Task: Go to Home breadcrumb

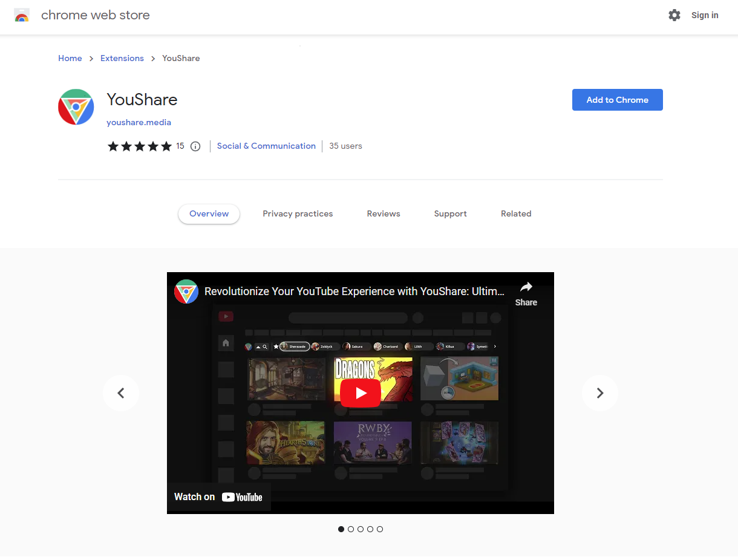Action: pyautogui.click(x=70, y=58)
